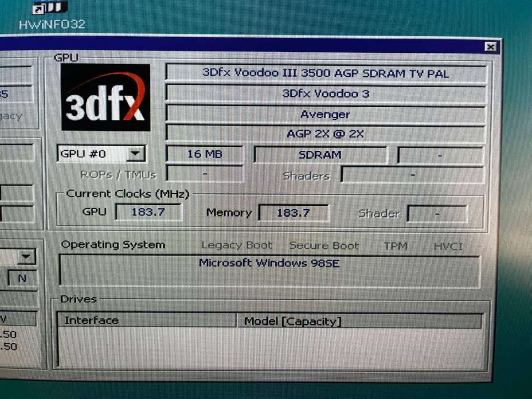Click the 'N' indicator box at left

tap(22, 278)
